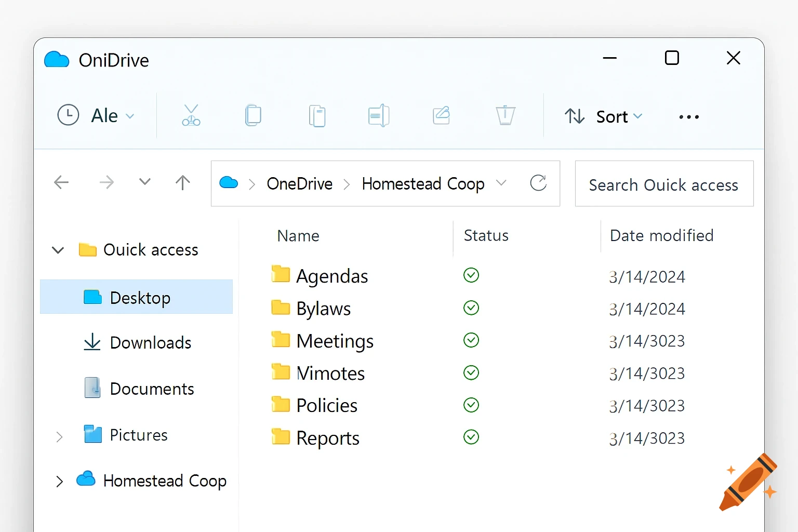
Task: Refresh the current folder view
Action: 538,183
